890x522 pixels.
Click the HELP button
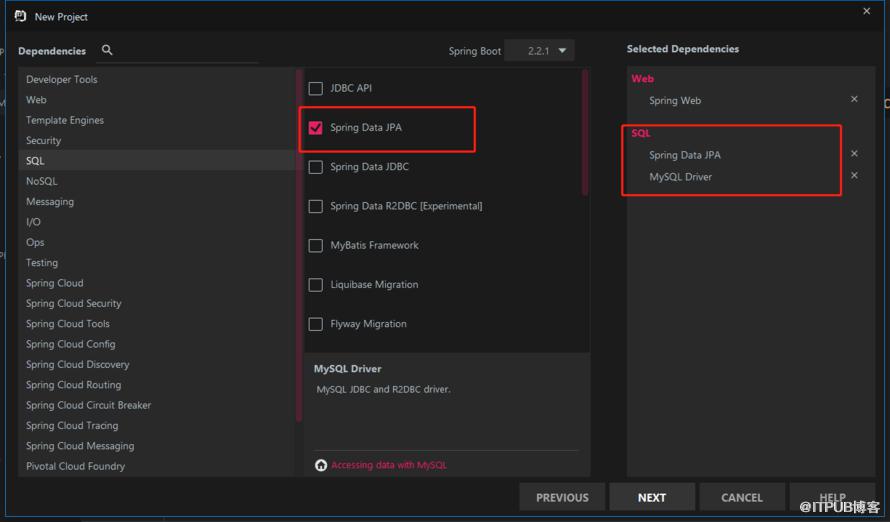click(x=832, y=498)
